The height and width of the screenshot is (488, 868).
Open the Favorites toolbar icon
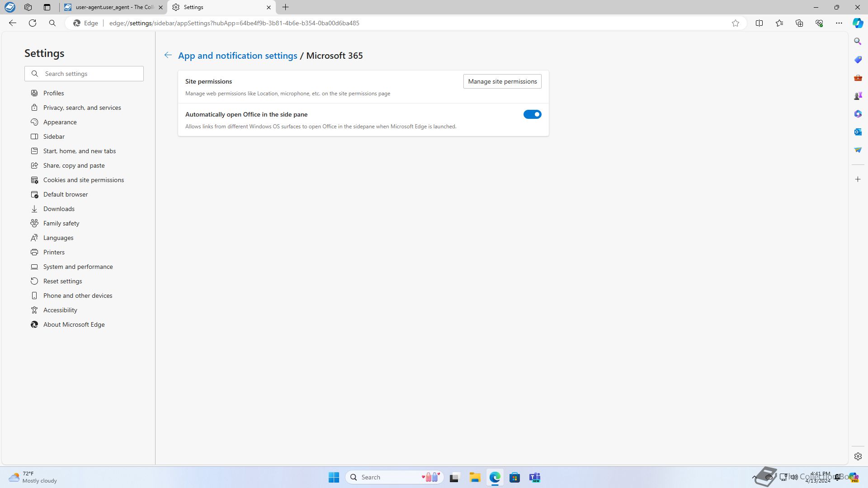pos(779,23)
